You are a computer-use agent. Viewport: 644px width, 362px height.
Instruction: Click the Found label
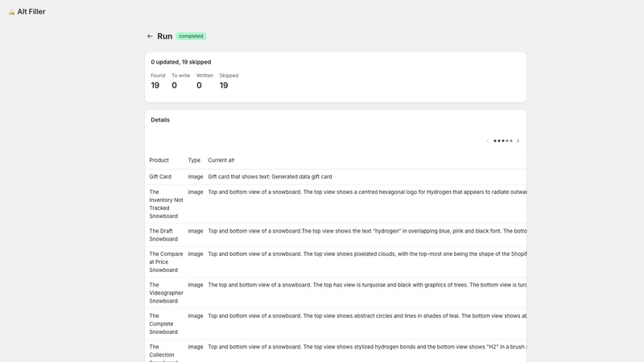pos(158,76)
